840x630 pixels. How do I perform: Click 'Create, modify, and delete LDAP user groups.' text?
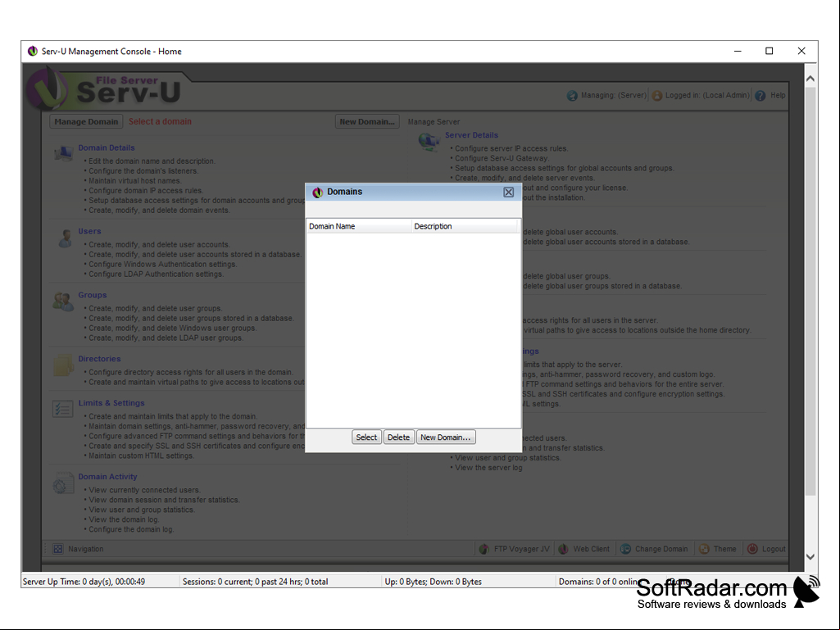click(x=166, y=338)
